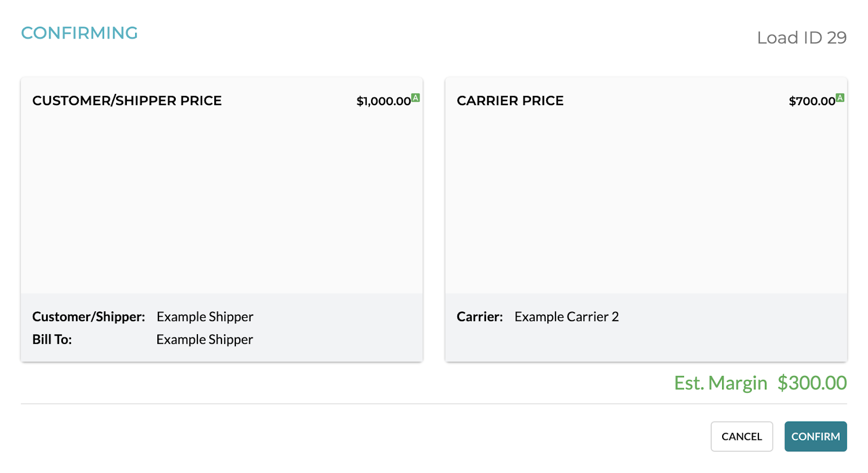
Task: Click the Bill To value Example Shipper
Action: [x=204, y=339]
